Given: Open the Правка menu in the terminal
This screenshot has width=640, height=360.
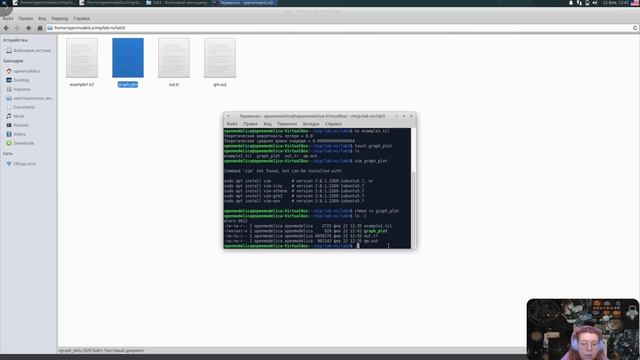Looking at the screenshot, I should [x=250, y=124].
